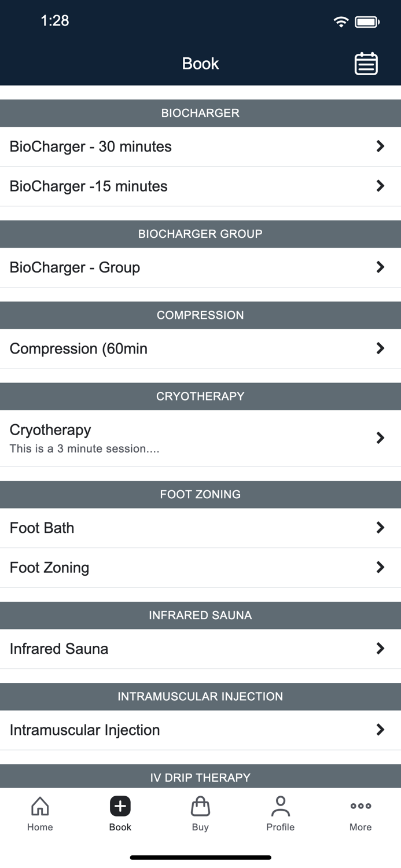Tap the status bar clock
The width and height of the screenshot is (401, 868).
click(x=55, y=21)
